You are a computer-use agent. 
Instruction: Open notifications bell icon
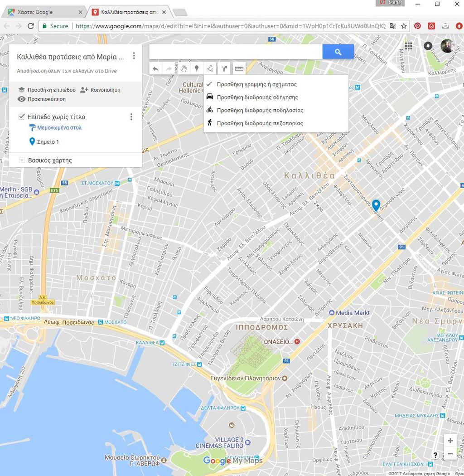pos(428,46)
